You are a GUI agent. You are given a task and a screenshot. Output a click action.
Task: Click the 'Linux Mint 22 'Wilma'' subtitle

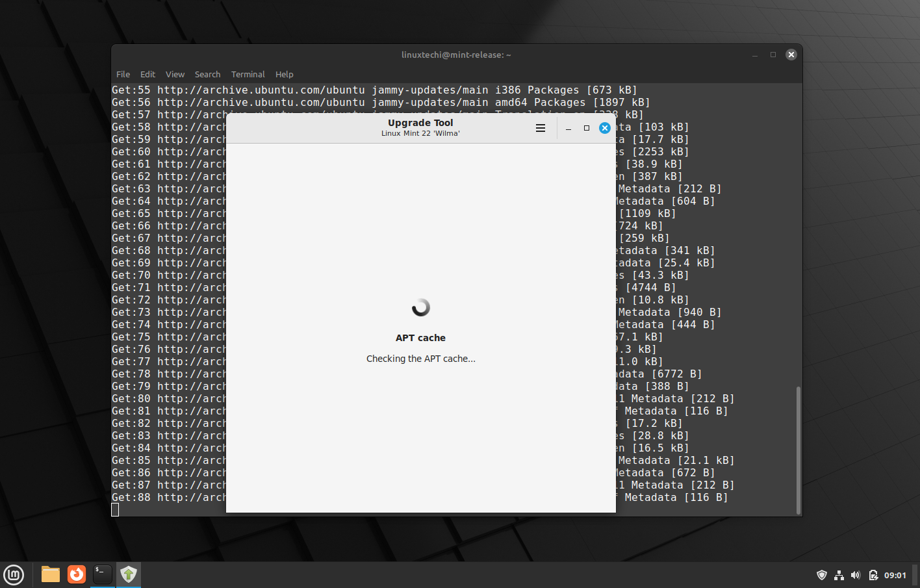tap(420, 133)
